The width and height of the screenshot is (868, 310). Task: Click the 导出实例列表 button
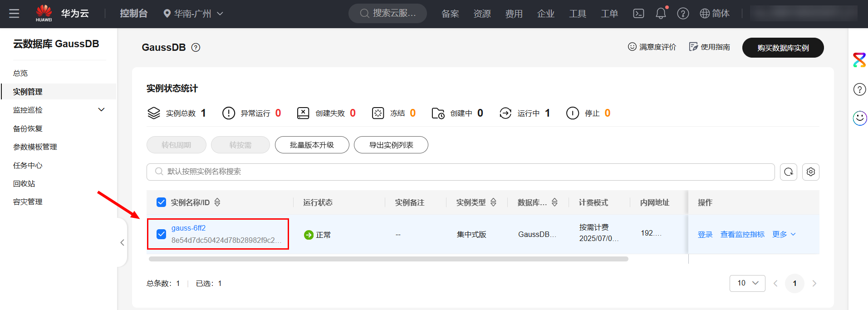pos(391,145)
